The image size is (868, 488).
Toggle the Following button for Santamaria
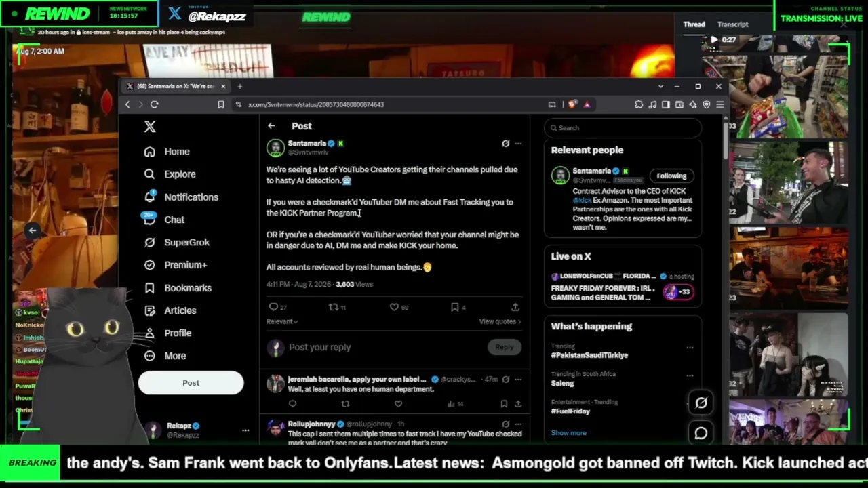671,176
